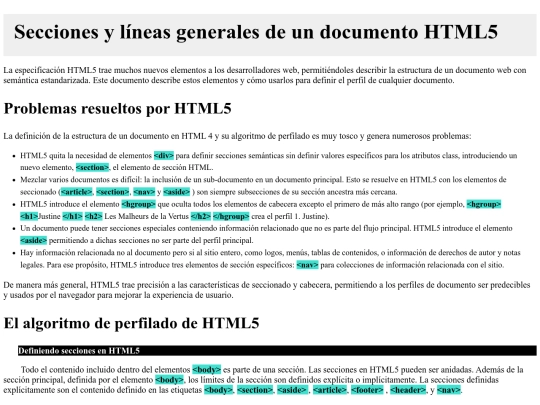This screenshot has width=540, height=405.
Task: Click the opening <h2> tag before 'Les Malheurs'
Action: (x=94, y=217)
